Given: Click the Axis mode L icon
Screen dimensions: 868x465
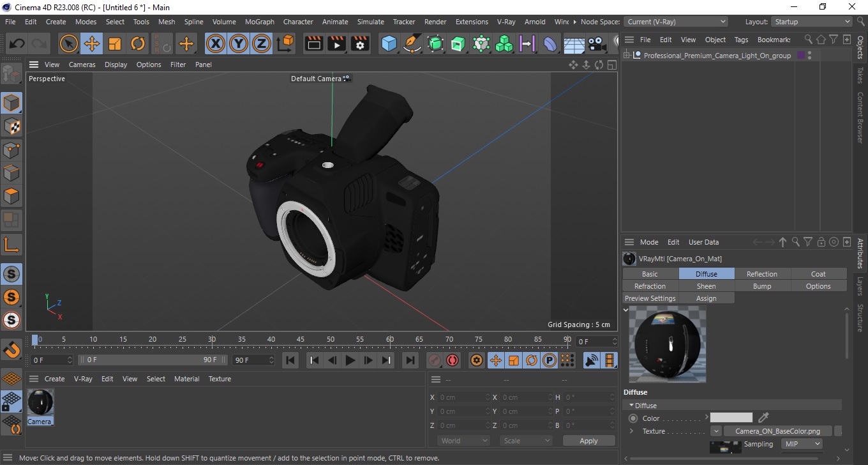Looking at the screenshot, I should [11, 244].
